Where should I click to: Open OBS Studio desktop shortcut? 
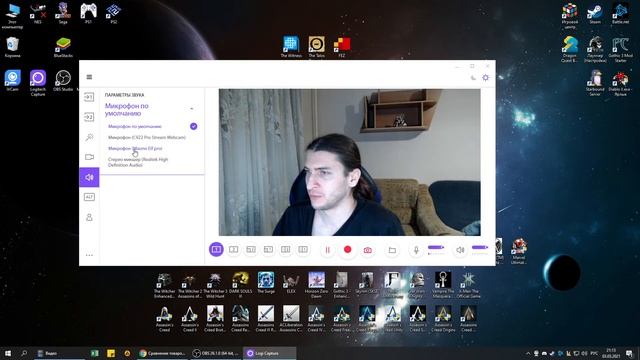coord(63,80)
